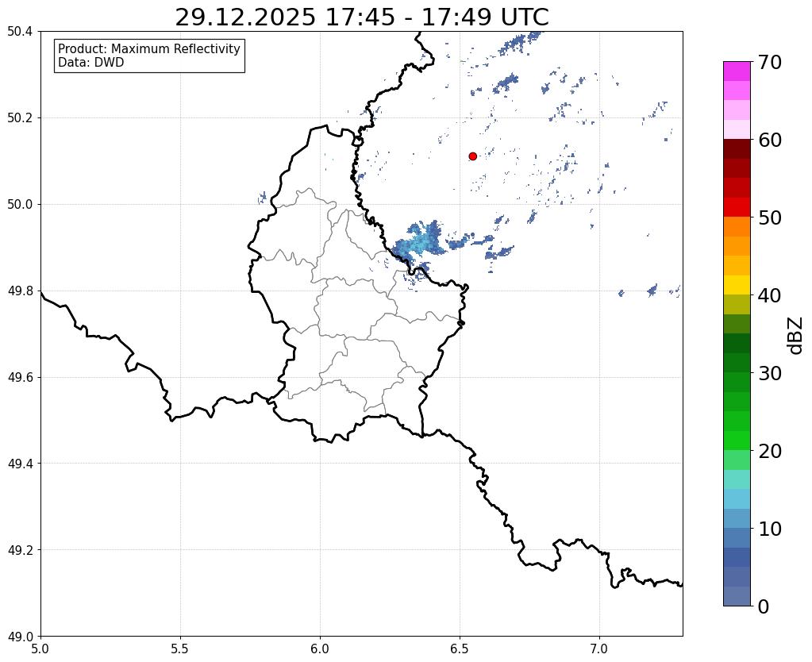Click the colorbar label 70
The image size is (812, 662).
pos(770,62)
